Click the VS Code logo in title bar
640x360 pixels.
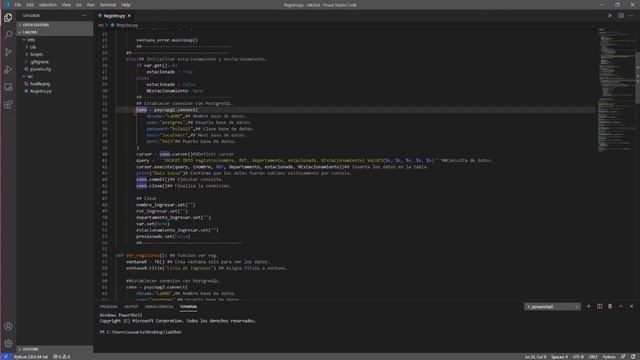tap(7, 5)
